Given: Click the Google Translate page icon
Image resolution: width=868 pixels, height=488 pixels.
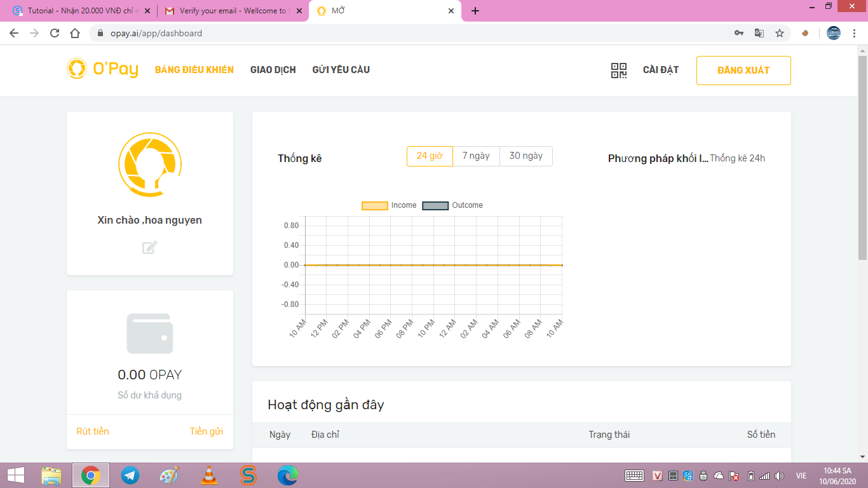Looking at the screenshot, I should 759,33.
